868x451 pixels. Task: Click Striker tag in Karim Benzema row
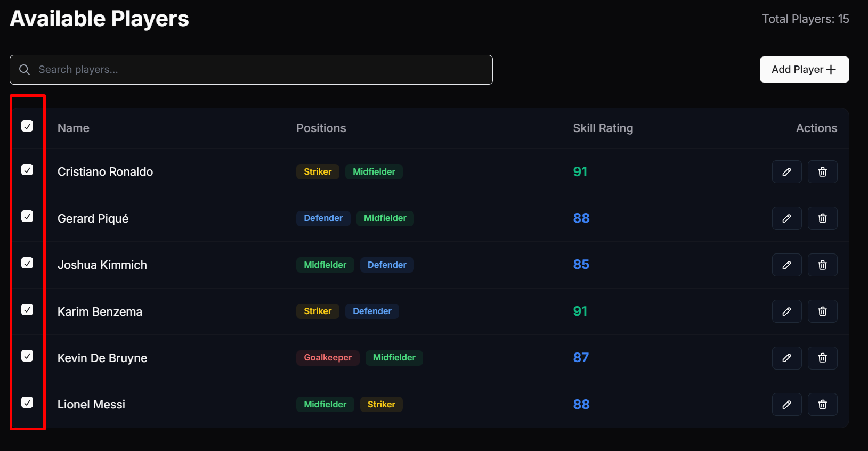click(318, 311)
